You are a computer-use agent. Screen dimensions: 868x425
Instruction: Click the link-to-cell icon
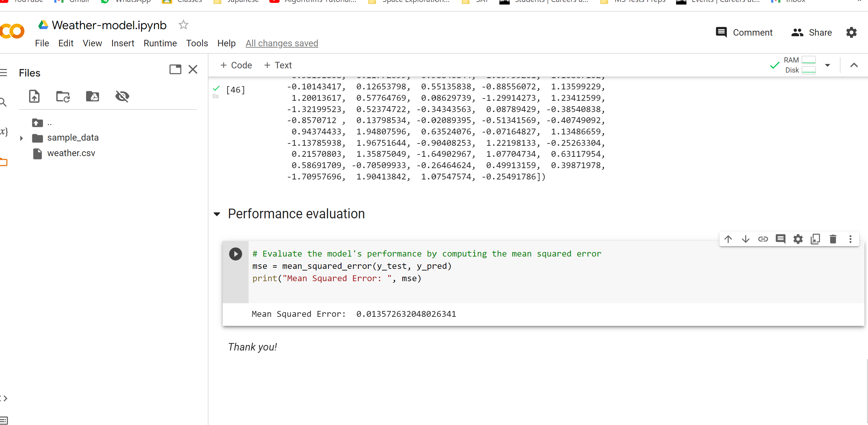[x=763, y=239]
